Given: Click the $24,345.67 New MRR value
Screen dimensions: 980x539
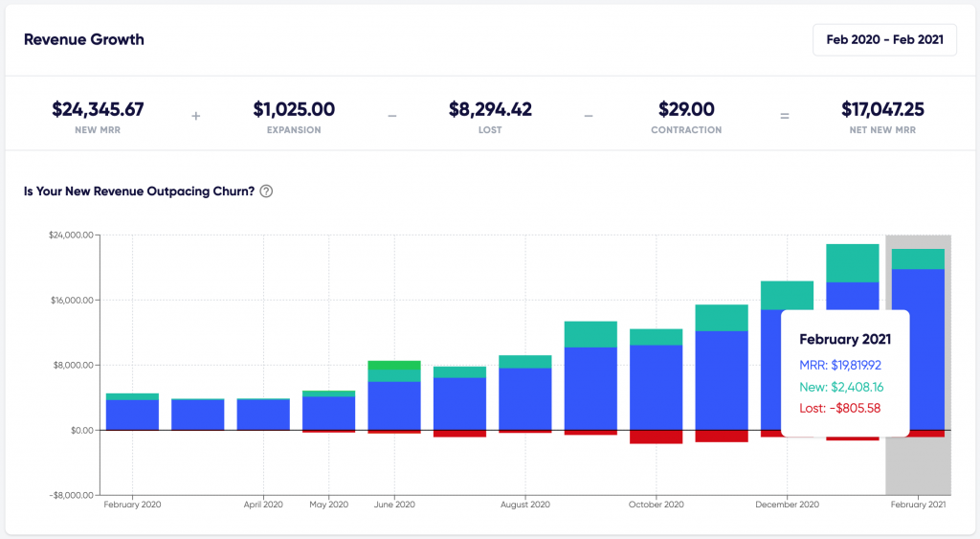Looking at the screenshot, I should (x=98, y=109).
